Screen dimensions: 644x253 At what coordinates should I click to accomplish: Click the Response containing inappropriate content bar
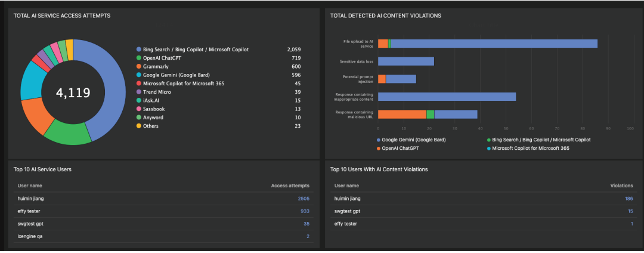[447, 97]
